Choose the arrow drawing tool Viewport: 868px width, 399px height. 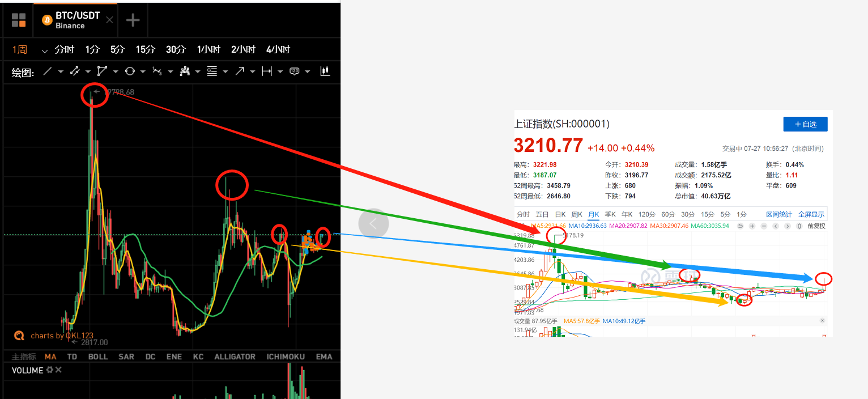[240, 71]
